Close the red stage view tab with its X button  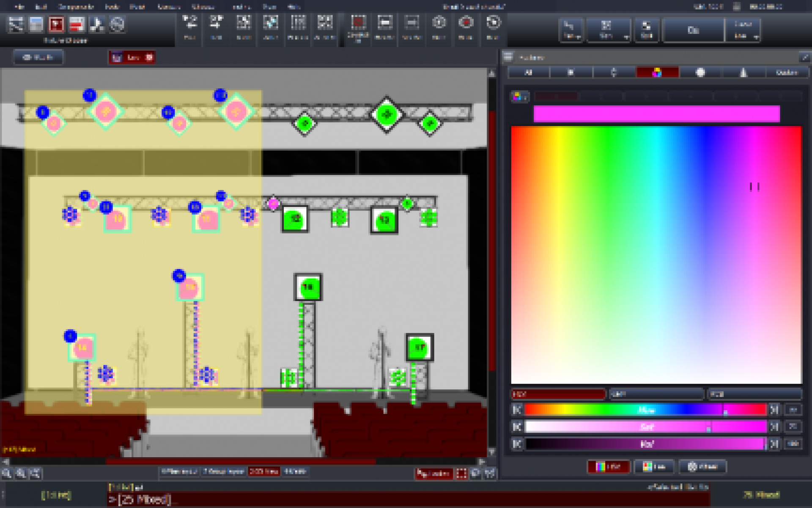(149, 57)
